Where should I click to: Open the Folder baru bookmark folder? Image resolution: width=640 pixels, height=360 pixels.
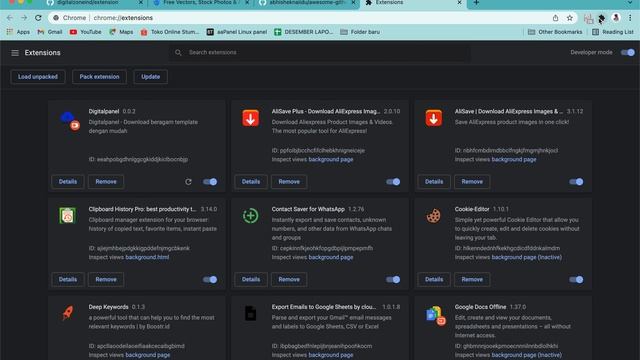[x=360, y=32]
